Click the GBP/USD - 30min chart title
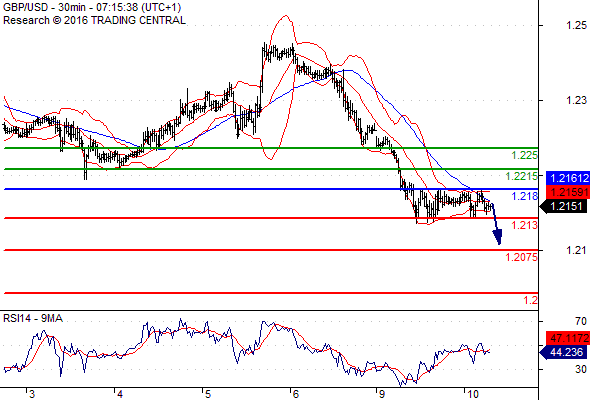 (91, 7)
